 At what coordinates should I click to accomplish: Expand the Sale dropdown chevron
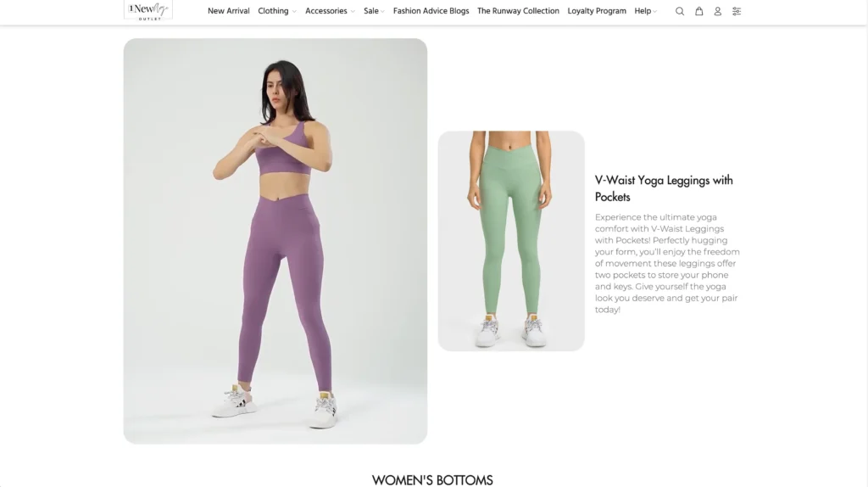click(382, 12)
